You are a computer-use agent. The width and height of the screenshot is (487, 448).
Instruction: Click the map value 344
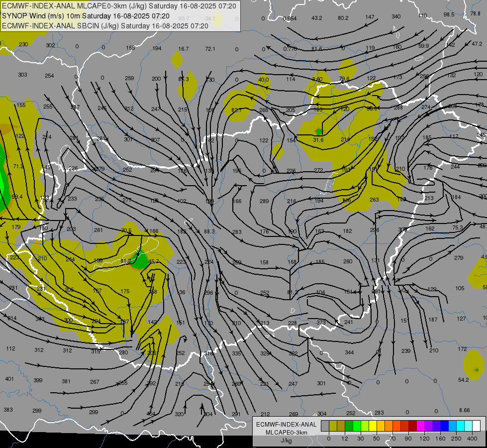coord(349,352)
